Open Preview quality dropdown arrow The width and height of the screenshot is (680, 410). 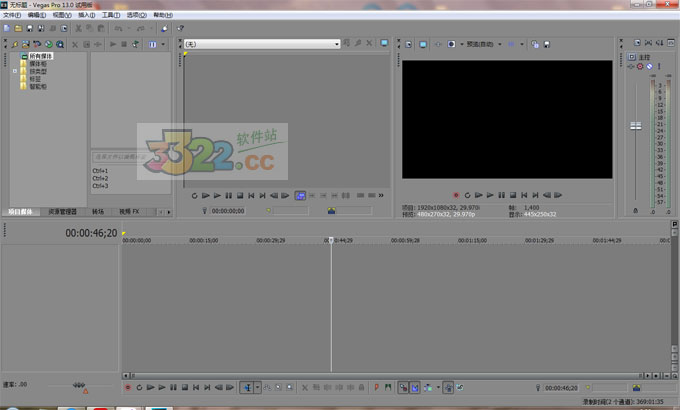(x=500, y=44)
